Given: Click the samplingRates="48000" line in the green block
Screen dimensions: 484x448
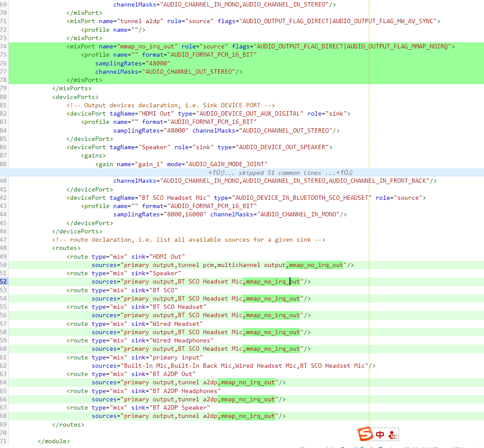Looking at the screenshot, I should click(133, 63).
